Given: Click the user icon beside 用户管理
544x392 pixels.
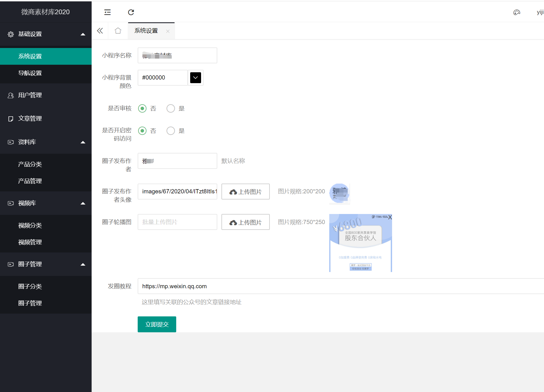Looking at the screenshot, I should point(11,95).
